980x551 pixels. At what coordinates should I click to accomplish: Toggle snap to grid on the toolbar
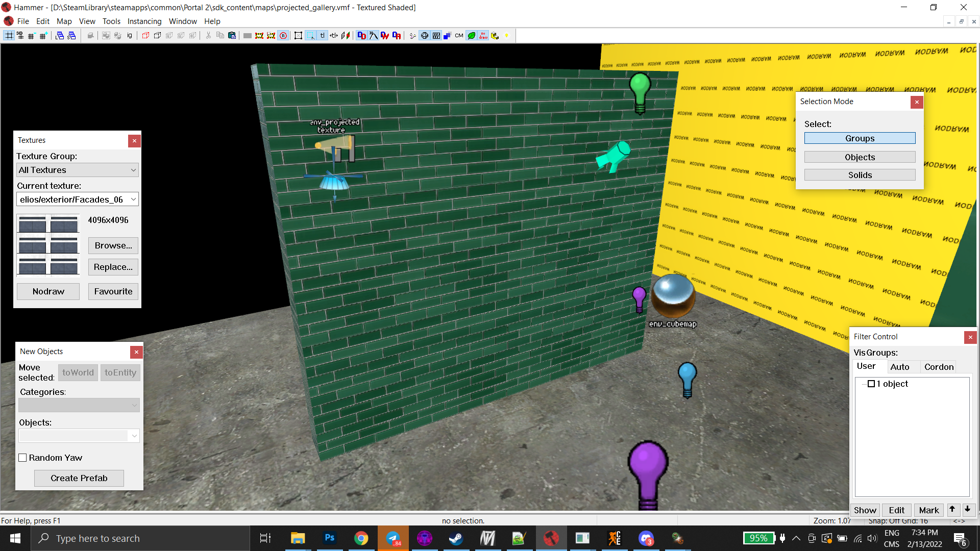click(9, 35)
